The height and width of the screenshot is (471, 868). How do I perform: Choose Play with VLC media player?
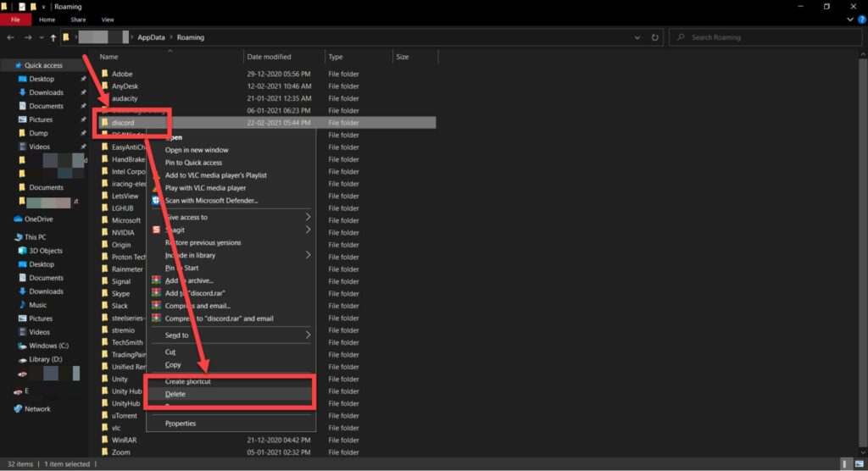[205, 188]
